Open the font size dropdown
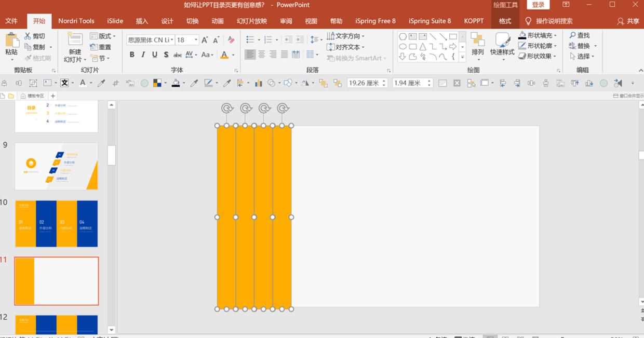 (x=196, y=40)
